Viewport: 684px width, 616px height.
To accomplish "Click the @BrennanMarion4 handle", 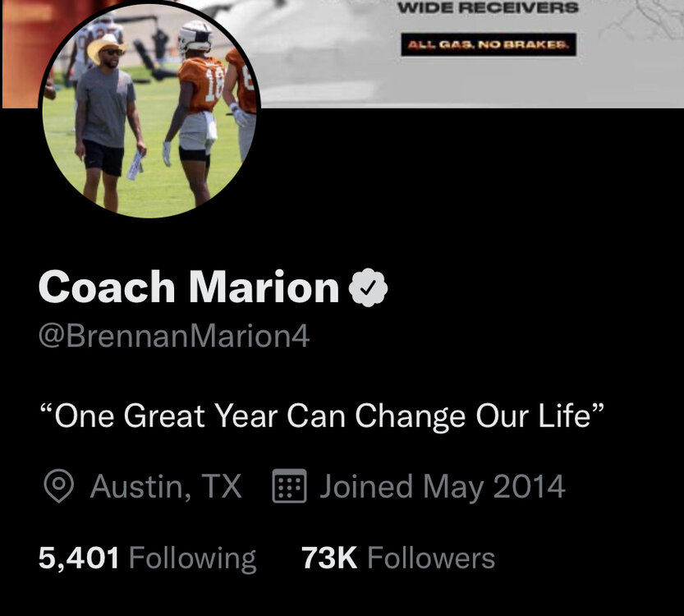I will (x=174, y=336).
